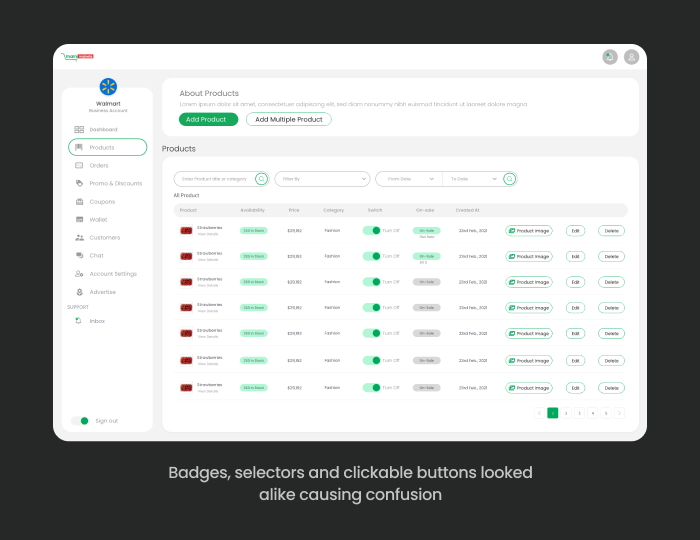The width and height of the screenshot is (700, 540).
Task: Select pagination page 5
Action: (606, 413)
